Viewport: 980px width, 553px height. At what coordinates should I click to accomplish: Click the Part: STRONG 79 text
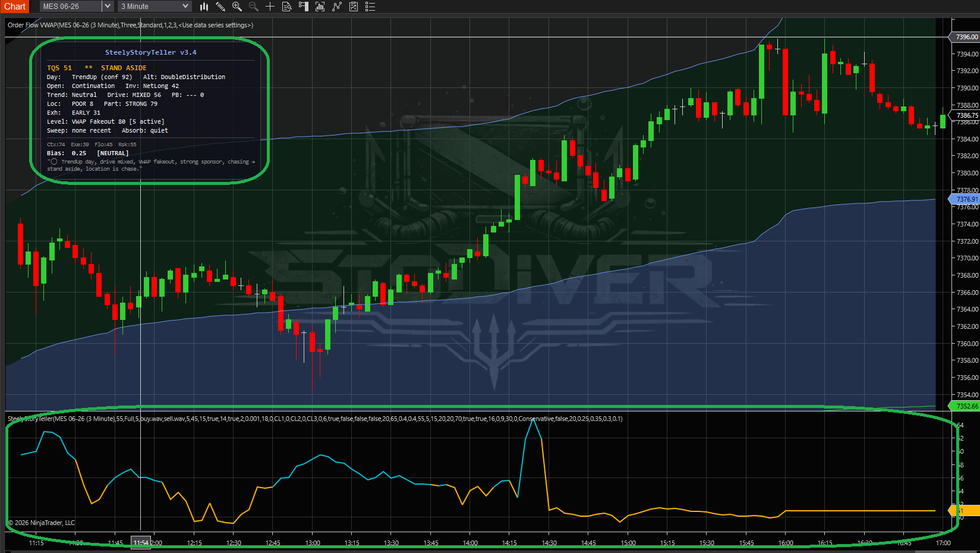point(131,104)
